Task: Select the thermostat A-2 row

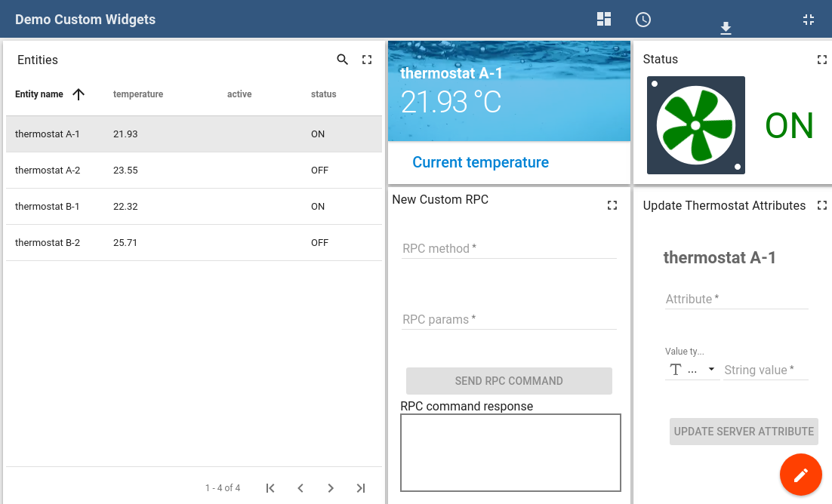Action: 193,171
